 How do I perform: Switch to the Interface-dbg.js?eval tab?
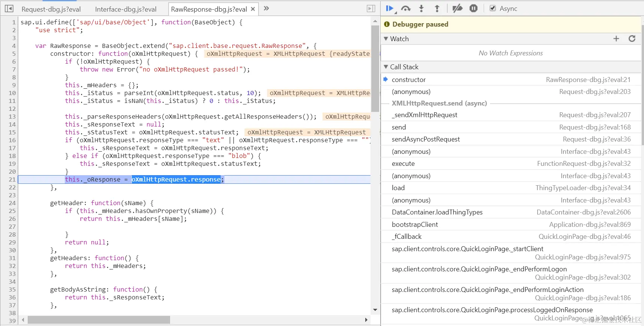point(126,9)
